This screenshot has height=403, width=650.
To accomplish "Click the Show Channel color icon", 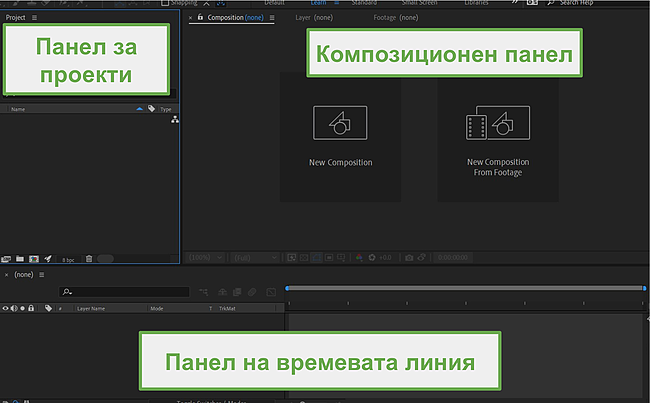I will [359, 257].
